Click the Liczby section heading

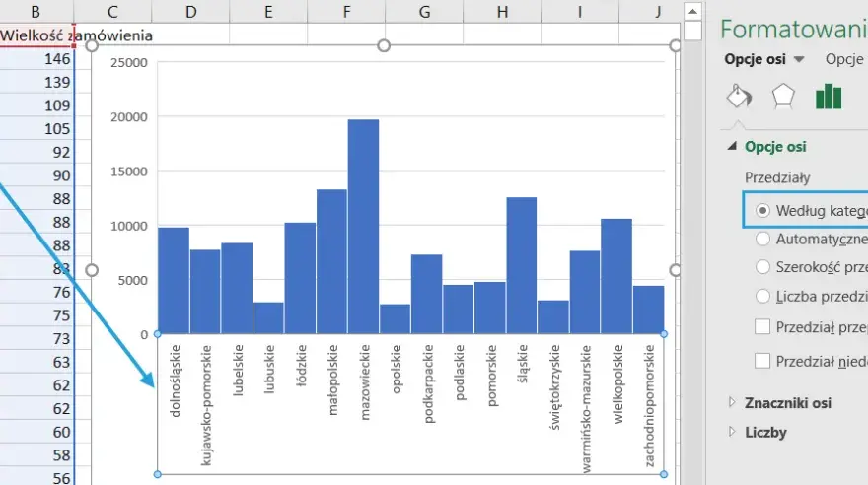[x=765, y=433]
